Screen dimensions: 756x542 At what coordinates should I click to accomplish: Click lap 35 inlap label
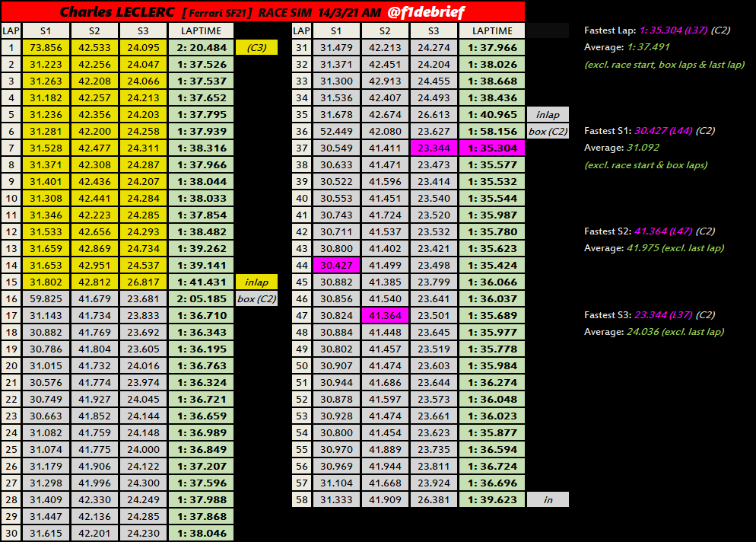click(548, 114)
